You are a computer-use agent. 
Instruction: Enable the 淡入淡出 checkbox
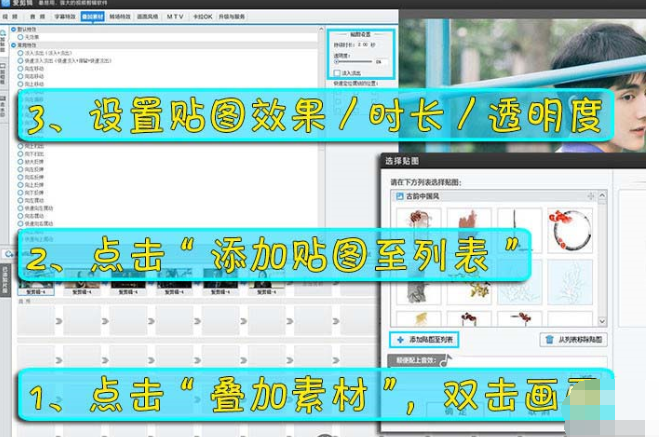[x=338, y=74]
